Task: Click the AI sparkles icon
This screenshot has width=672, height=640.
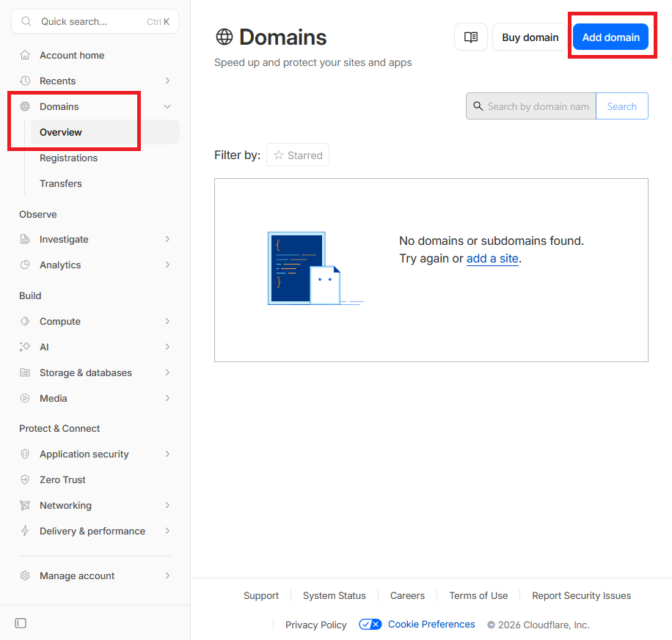Action: click(25, 347)
